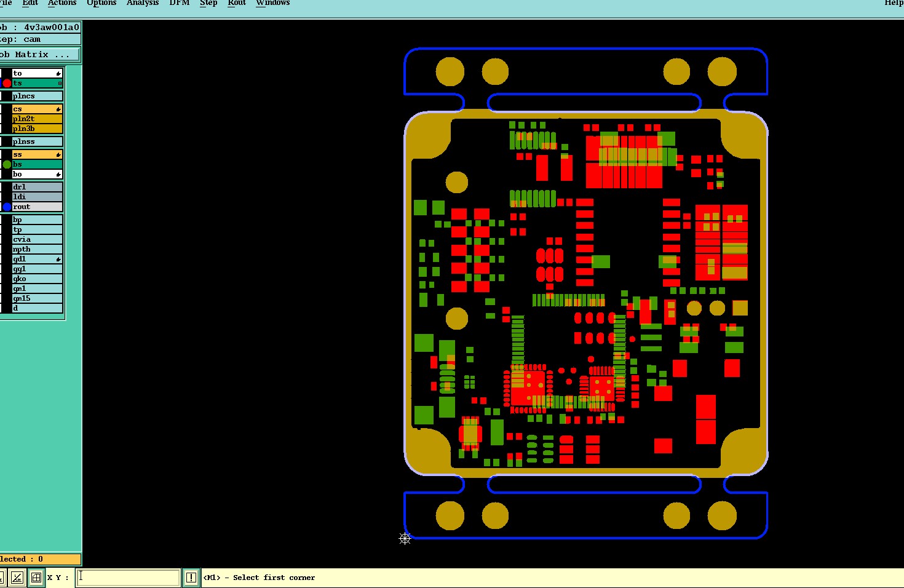This screenshot has height=588, width=904.
Task: Select the 'gd1' layer row
Action: tap(37, 259)
